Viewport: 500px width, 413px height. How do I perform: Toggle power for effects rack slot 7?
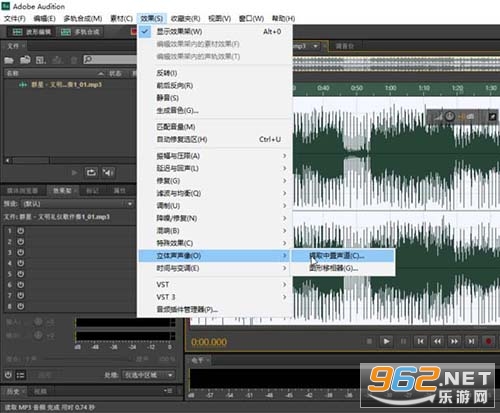pos(21,295)
